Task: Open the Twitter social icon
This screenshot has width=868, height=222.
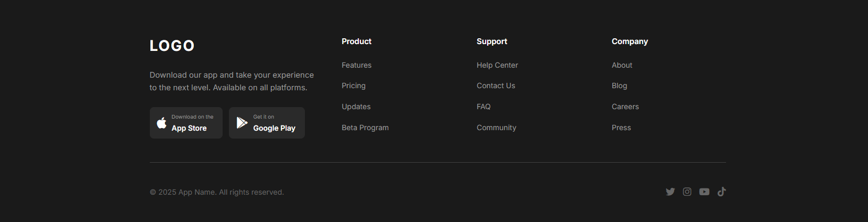Action: click(670, 192)
